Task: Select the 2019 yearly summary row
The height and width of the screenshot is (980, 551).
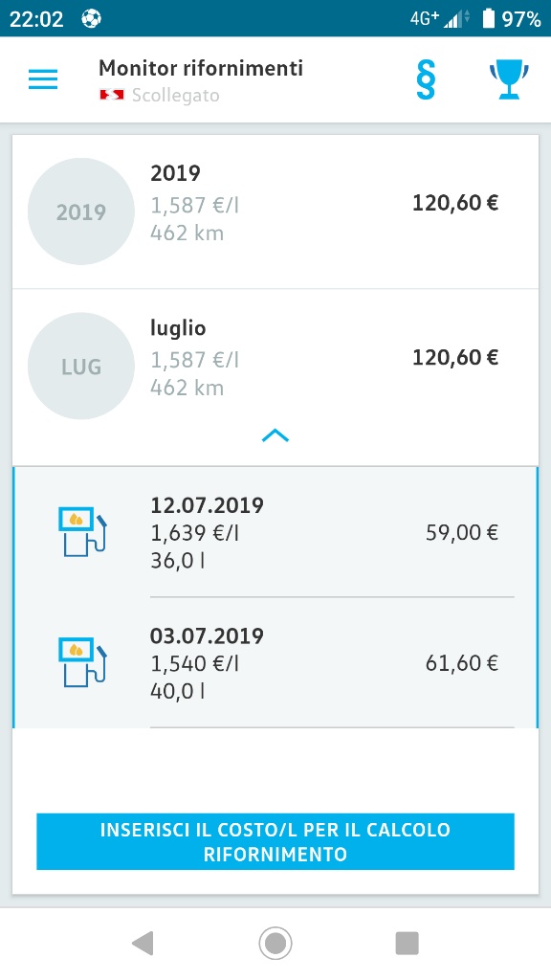Action: click(x=275, y=212)
